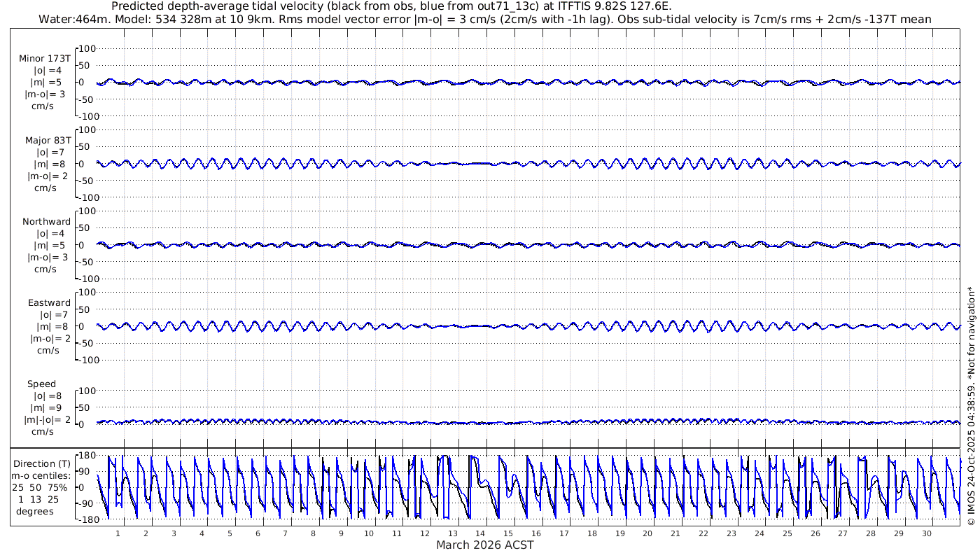The height and width of the screenshot is (560, 980).
Task: Click the 'Direction (T)' panel label
Action: [x=42, y=464]
